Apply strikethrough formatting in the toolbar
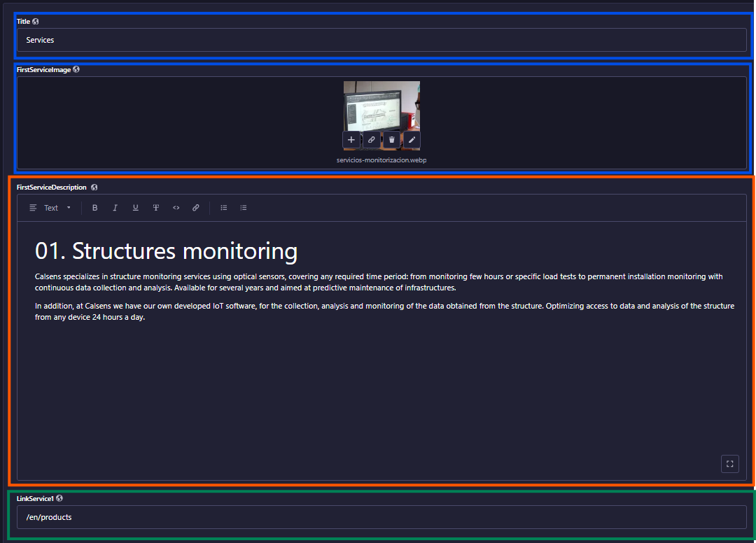Viewport: 756px width, 543px height. point(156,208)
